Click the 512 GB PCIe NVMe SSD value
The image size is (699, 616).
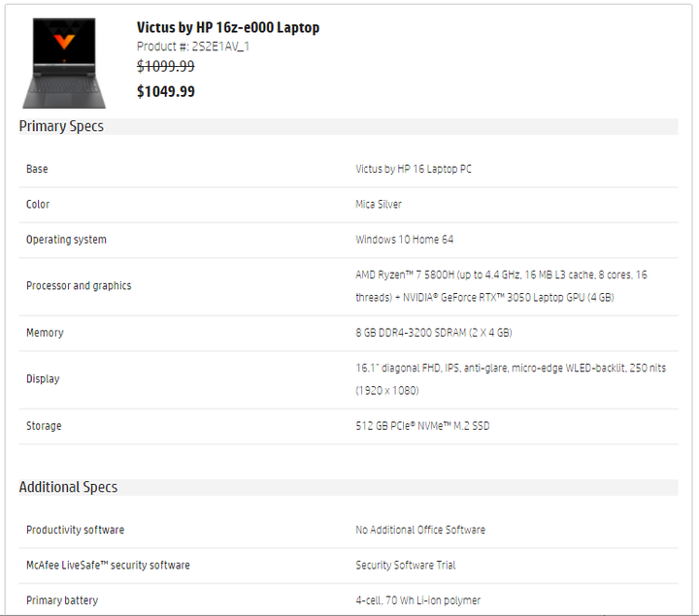(422, 426)
